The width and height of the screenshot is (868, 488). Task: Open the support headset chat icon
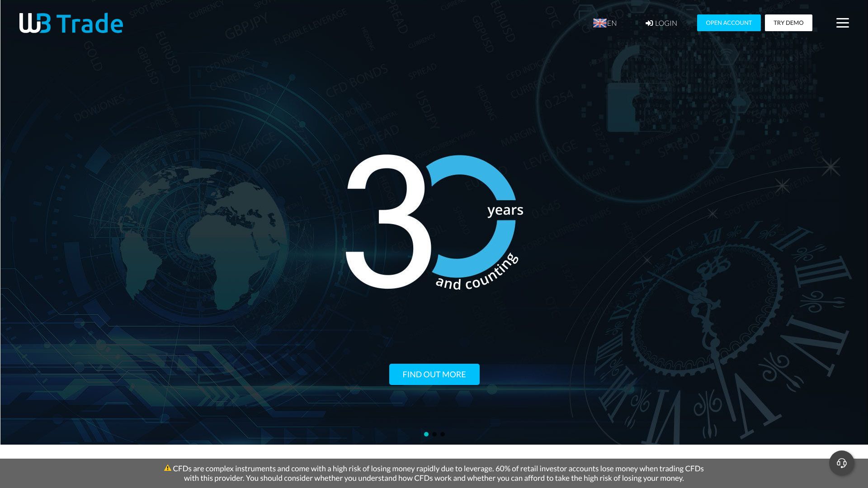841,463
